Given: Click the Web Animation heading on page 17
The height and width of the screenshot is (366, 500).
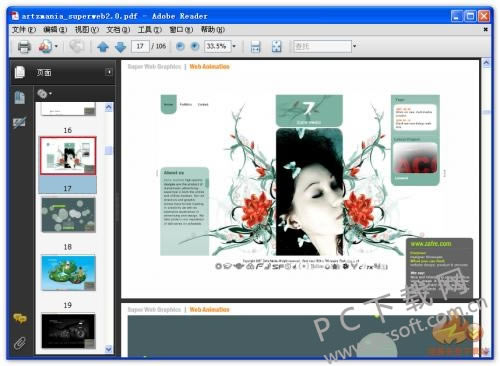Looking at the screenshot, I should [x=209, y=67].
